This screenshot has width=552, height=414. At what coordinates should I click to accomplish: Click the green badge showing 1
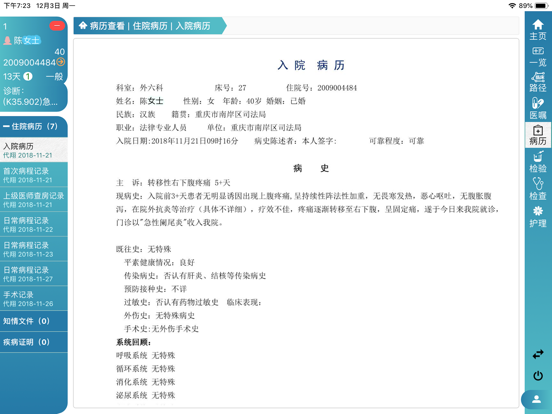tap(27, 76)
